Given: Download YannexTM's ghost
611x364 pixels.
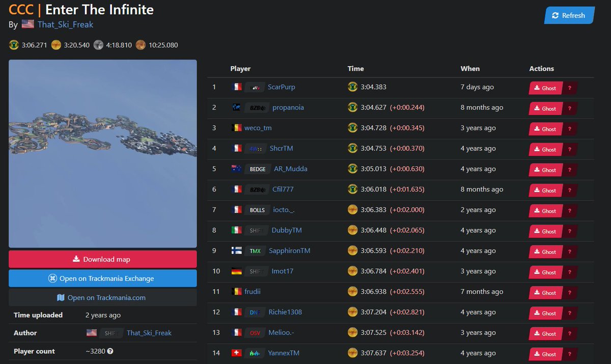Looking at the screenshot, I should (545, 354).
